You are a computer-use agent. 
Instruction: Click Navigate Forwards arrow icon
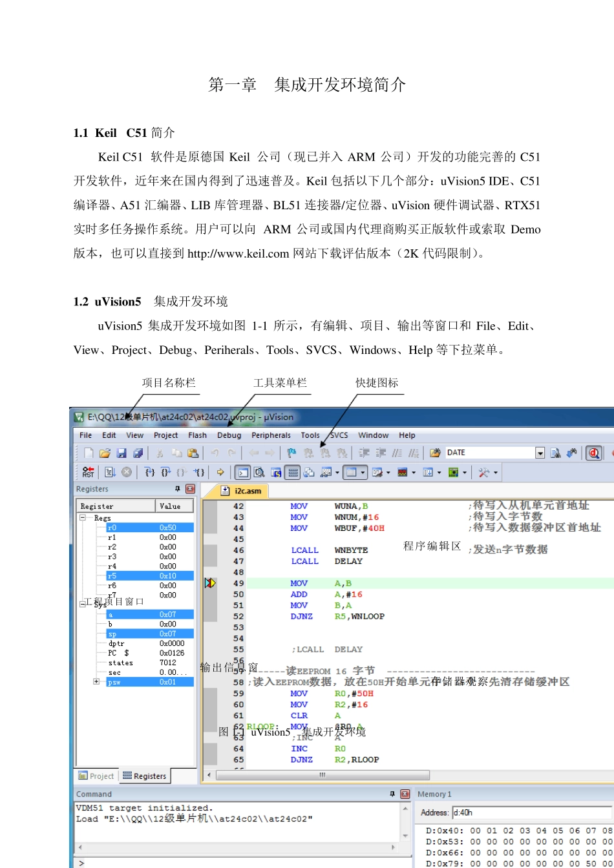[270, 453]
